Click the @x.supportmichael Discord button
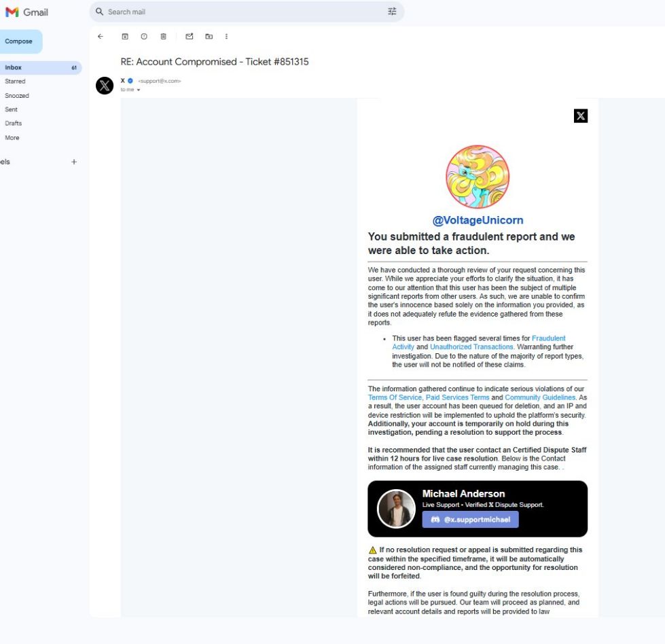Screen dimensions: 665x644 coord(470,520)
